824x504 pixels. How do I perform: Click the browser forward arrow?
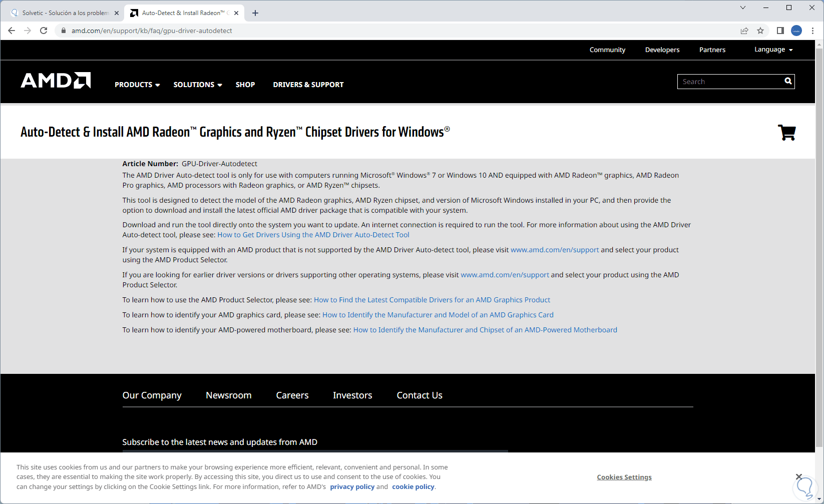(28, 31)
